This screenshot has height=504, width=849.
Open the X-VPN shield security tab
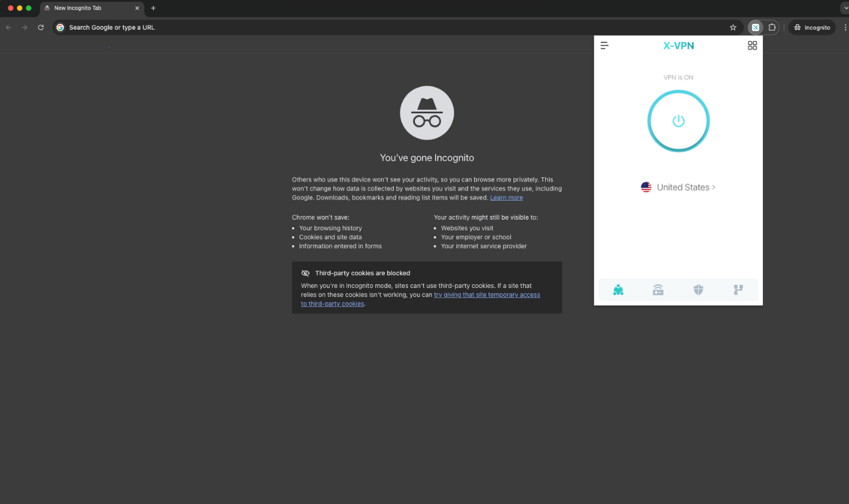698,290
